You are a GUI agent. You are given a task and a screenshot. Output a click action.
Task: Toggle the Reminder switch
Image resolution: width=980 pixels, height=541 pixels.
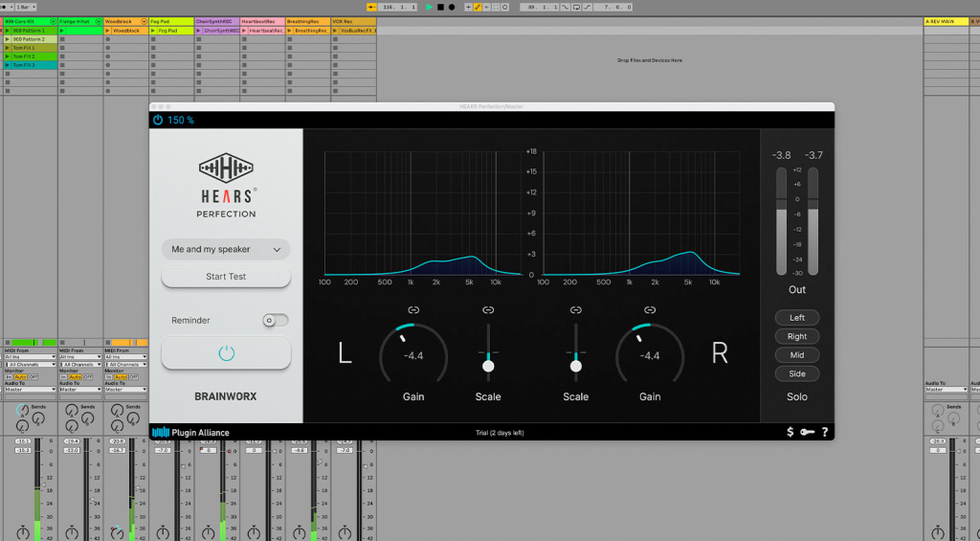(275, 320)
